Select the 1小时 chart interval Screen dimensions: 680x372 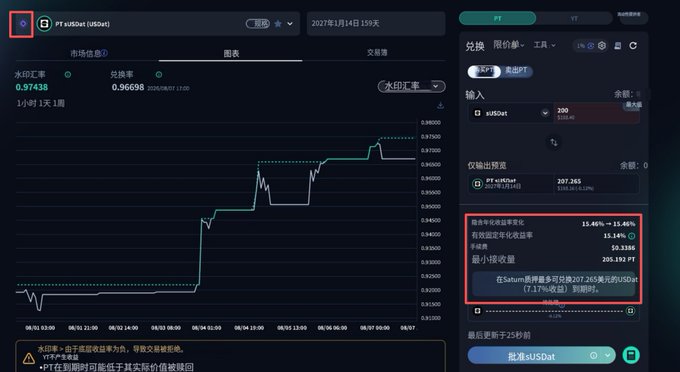pos(26,103)
